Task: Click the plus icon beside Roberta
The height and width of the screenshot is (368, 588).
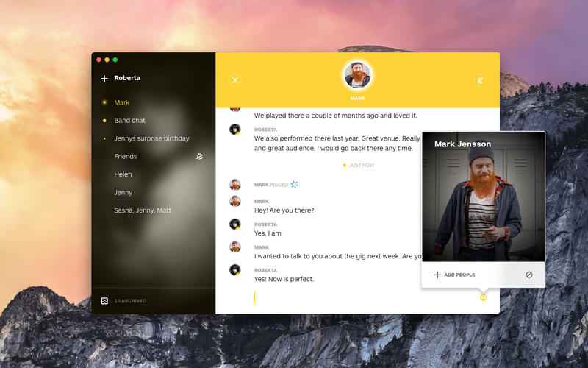Action: pyautogui.click(x=104, y=78)
